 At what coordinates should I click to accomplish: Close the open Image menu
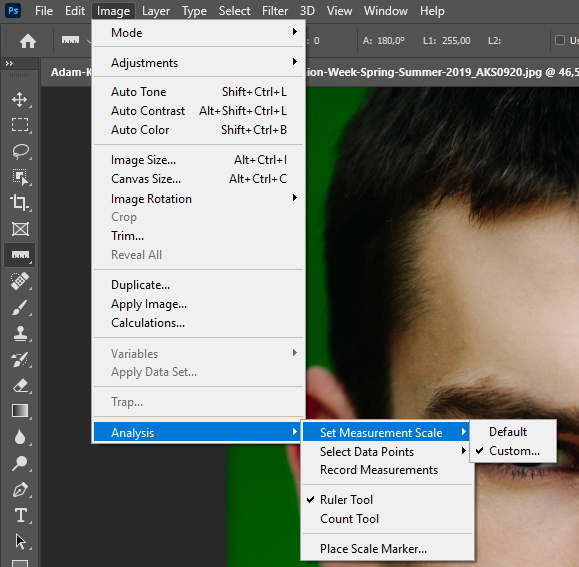(113, 11)
